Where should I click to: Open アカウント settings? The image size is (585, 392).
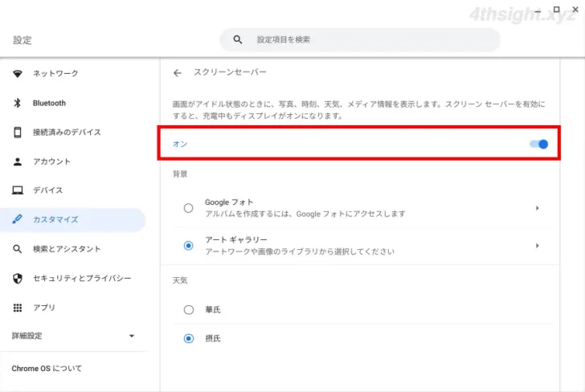click(73, 161)
